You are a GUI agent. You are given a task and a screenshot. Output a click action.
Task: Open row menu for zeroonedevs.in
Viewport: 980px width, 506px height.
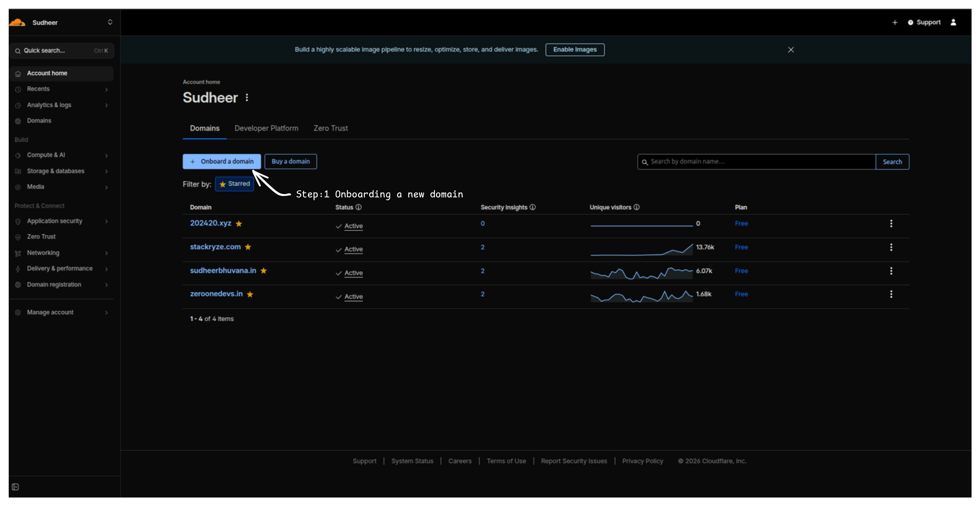tap(891, 294)
